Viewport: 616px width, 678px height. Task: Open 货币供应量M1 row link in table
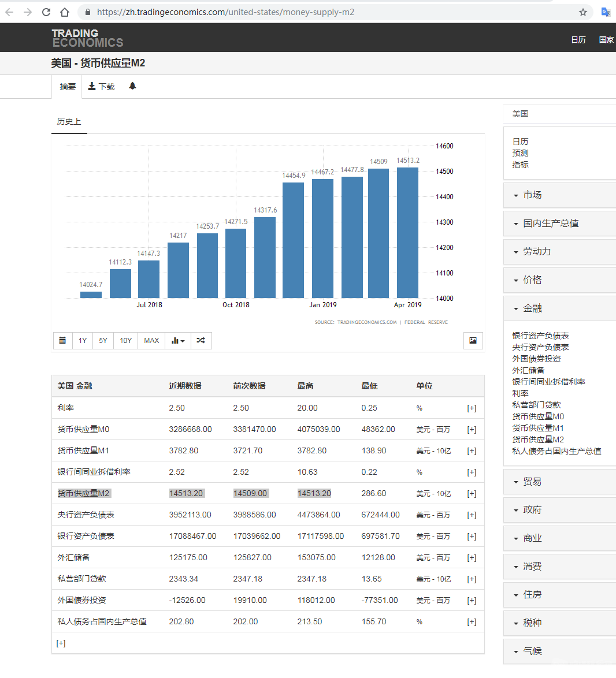click(x=83, y=450)
